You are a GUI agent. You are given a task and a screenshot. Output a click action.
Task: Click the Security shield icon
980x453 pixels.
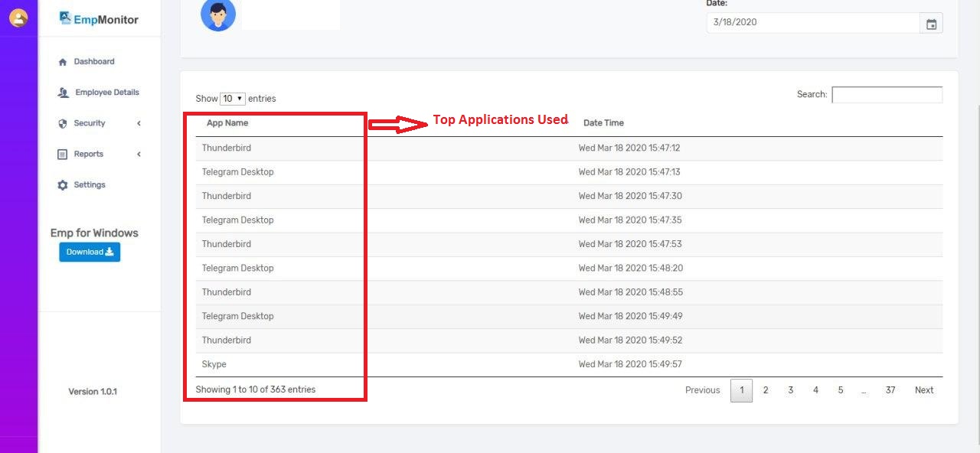click(63, 123)
